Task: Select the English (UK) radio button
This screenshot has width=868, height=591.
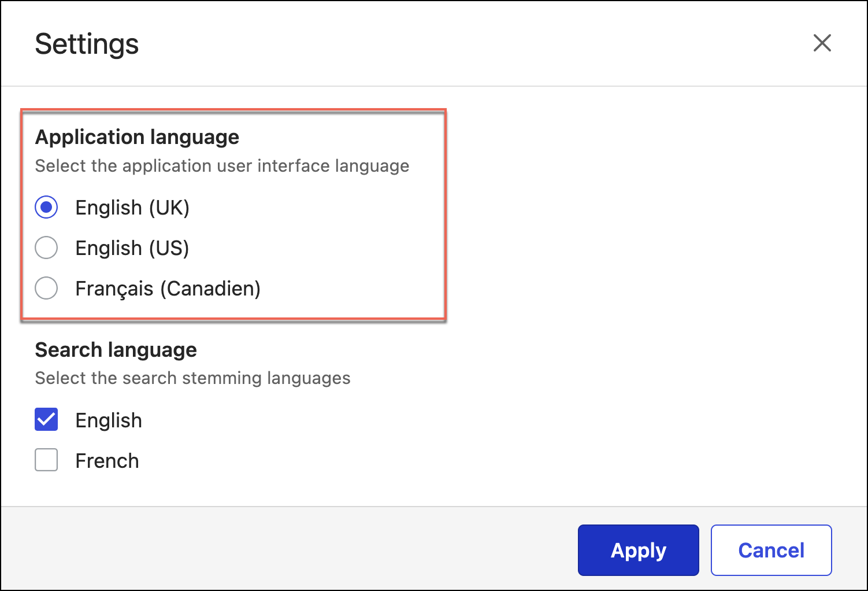Action: click(x=46, y=207)
